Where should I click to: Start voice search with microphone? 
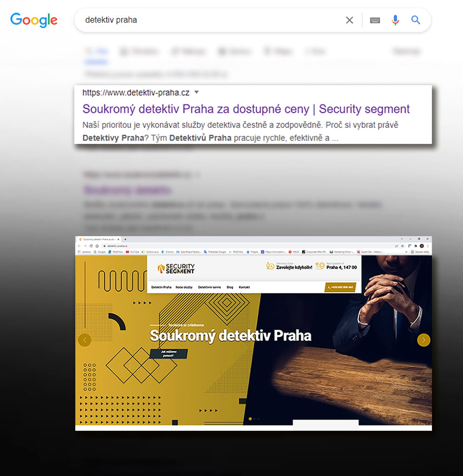point(395,20)
